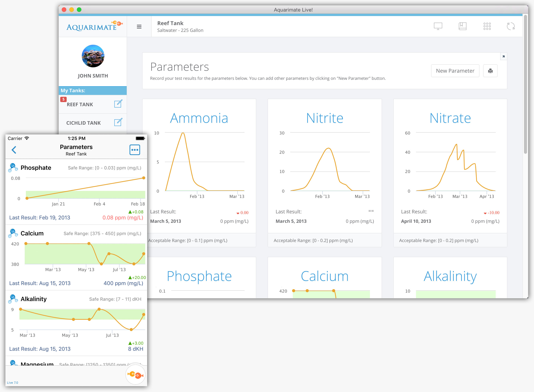Open the bookmark journal icon
The width and height of the screenshot is (534, 392).
click(462, 26)
